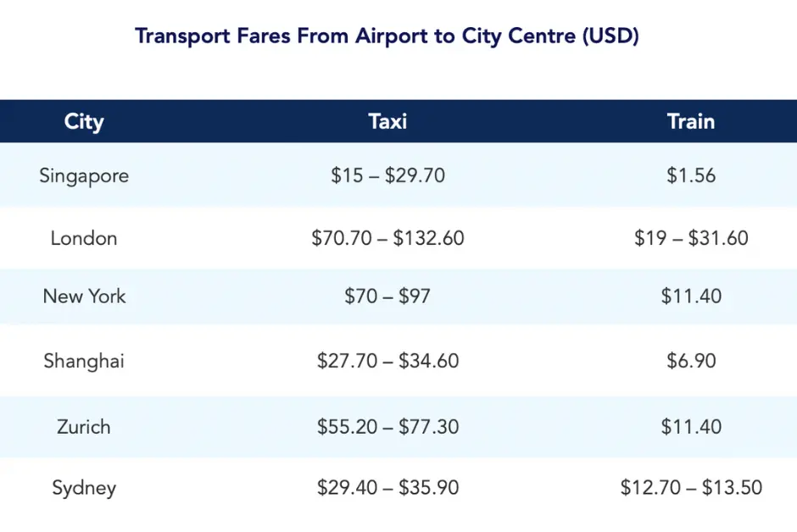Click New York taxi fare $70 – $97
The height and width of the screenshot is (532, 797).
[387, 296]
